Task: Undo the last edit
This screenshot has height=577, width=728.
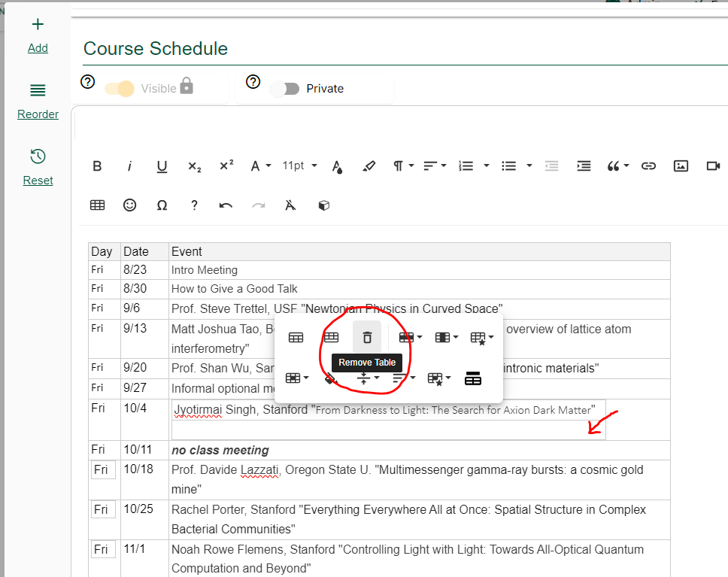Action: (x=225, y=205)
